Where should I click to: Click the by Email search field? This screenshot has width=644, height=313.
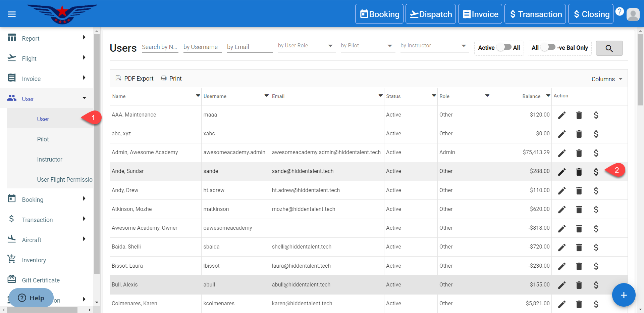tap(249, 47)
